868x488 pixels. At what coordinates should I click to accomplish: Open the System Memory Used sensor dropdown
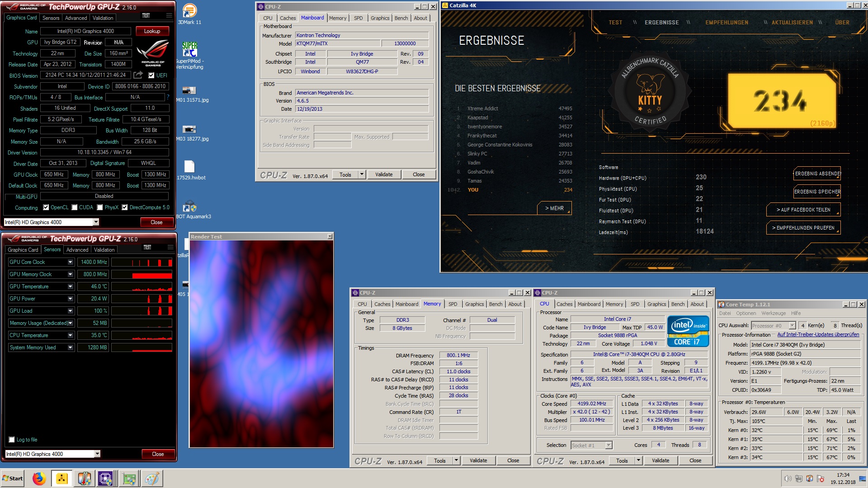tap(71, 347)
